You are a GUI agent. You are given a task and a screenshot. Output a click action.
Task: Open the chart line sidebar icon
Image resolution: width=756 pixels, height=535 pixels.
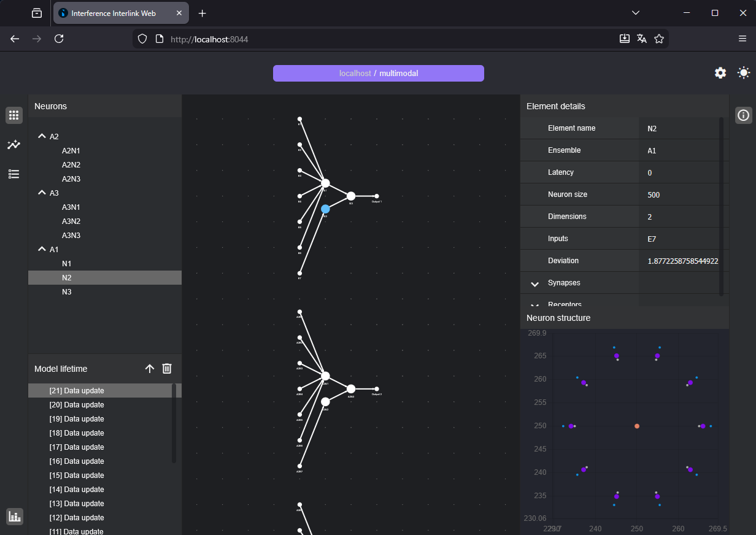pyautogui.click(x=14, y=145)
